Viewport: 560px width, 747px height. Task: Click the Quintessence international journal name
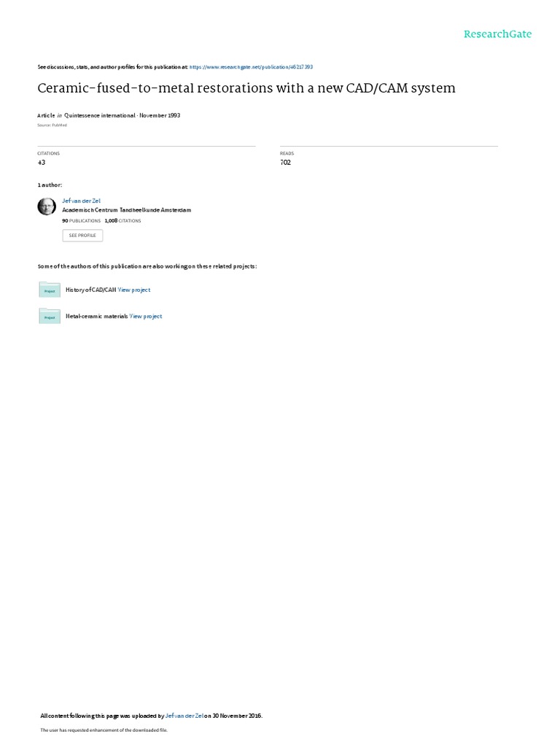(x=99, y=115)
